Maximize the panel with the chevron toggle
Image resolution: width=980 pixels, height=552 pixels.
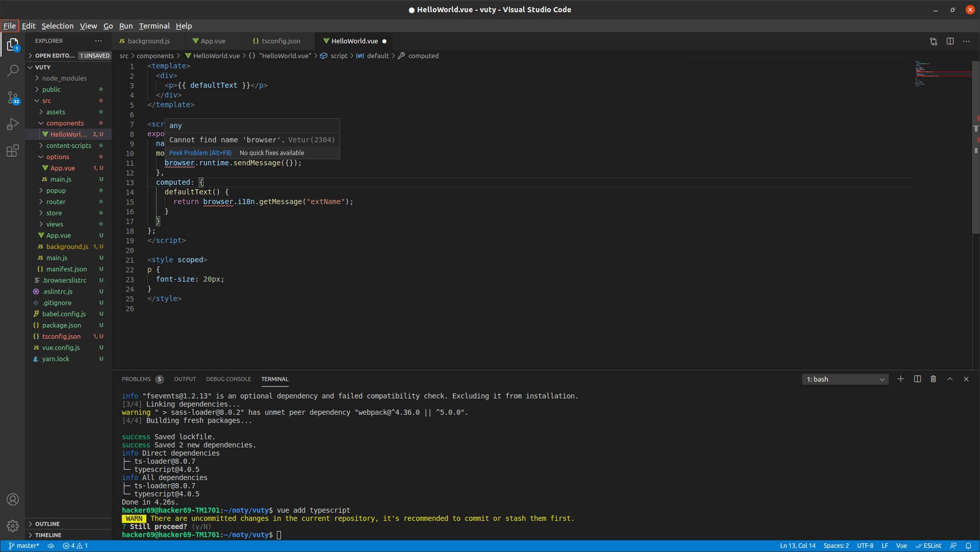(950, 379)
